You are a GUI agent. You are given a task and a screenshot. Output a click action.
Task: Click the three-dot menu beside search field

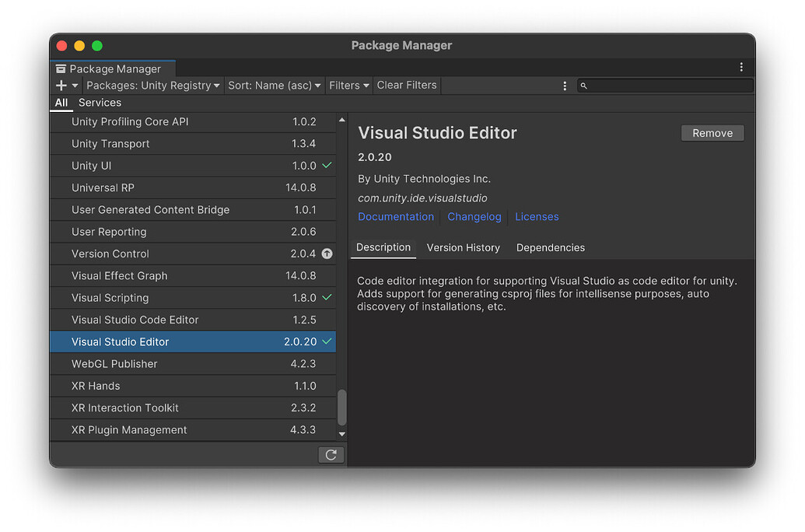pyautogui.click(x=565, y=86)
